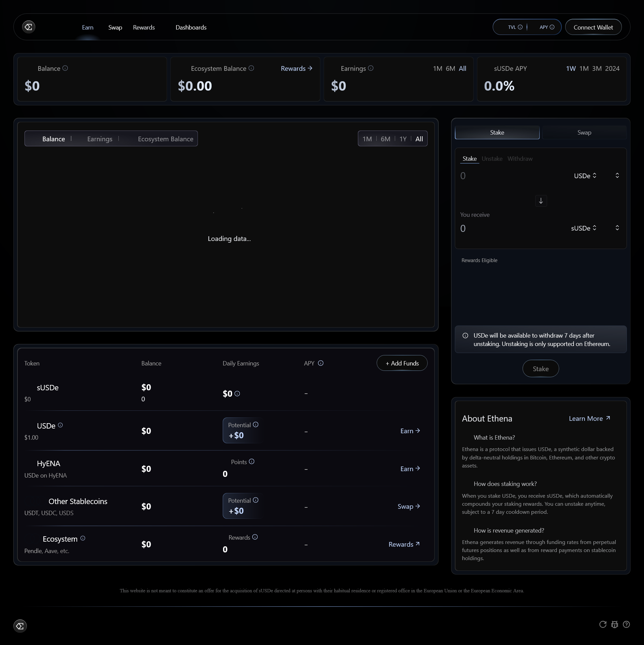The image size is (644, 645).
Task: Click the Ethena logo in header
Action: [29, 27]
